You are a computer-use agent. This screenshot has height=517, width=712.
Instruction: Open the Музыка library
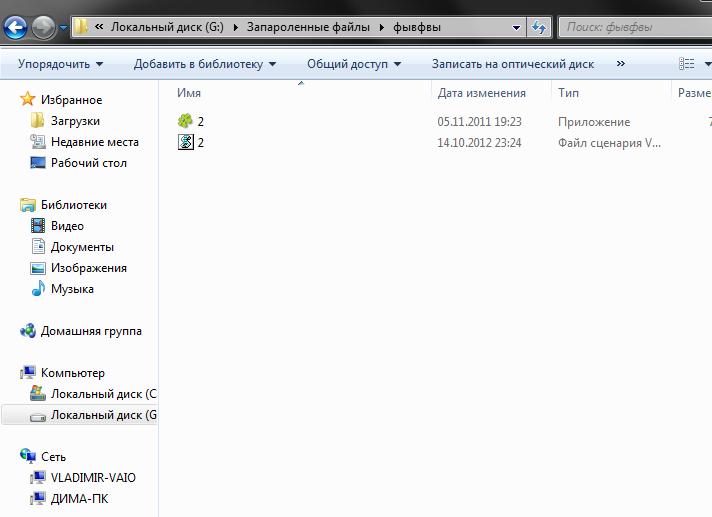click(72, 289)
